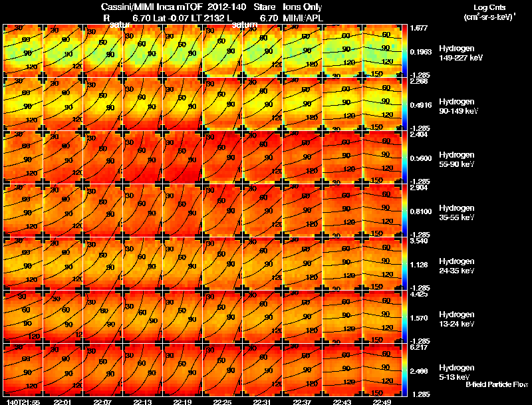
Task: Click the 'Hydrogen 35-55 keV' row label
Action: pyautogui.click(x=457, y=213)
